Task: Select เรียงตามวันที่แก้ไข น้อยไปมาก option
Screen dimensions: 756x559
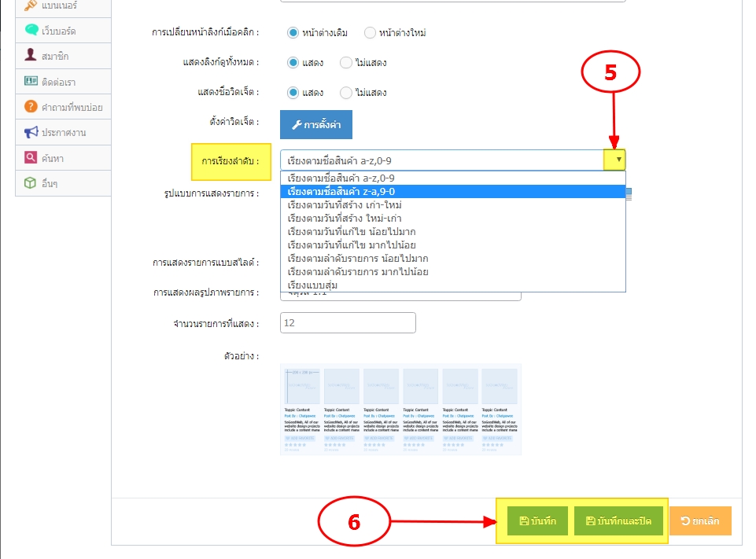Action: [x=452, y=232]
